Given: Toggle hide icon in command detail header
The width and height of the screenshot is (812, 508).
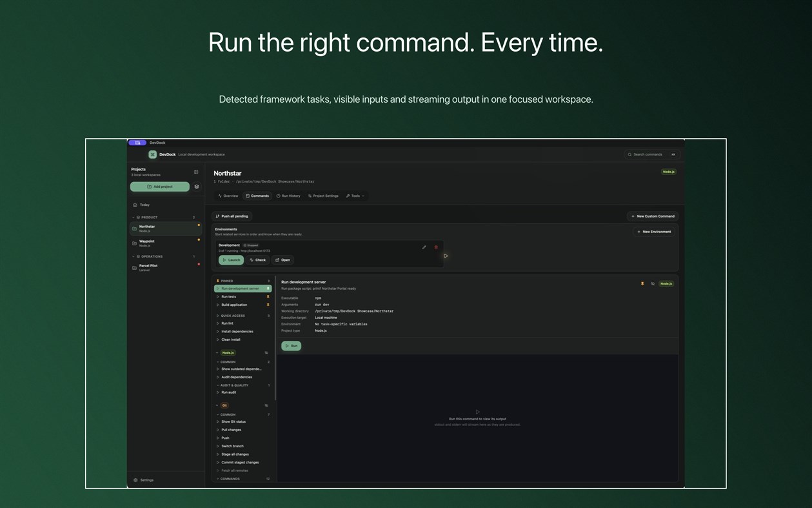Looking at the screenshot, I should pyautogui.click(x=653, y=283).
